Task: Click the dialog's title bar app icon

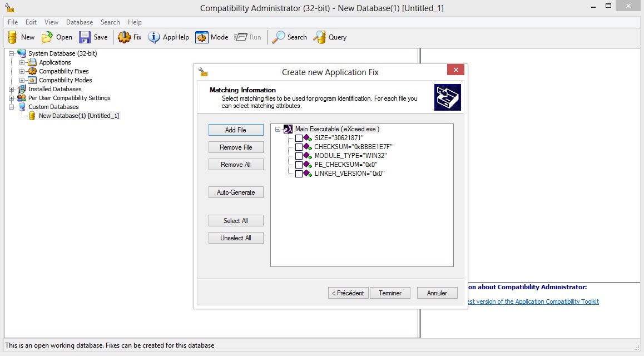Action: click(x=203, y=72)
